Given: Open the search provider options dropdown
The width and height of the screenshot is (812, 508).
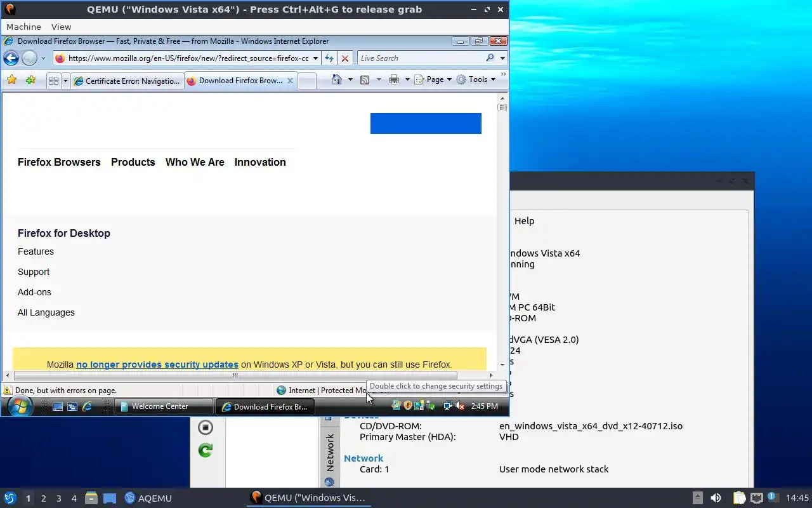Looking at the screenshot, I should pos(502,58).
